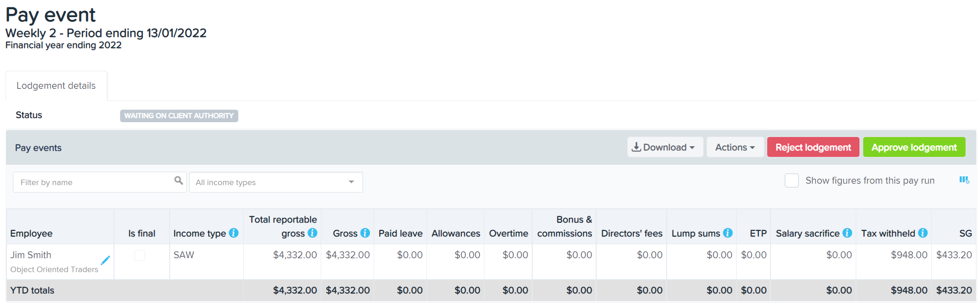
Task: Click the edit pencil icon for Jim Smith
Action: [x=105, y=260]
